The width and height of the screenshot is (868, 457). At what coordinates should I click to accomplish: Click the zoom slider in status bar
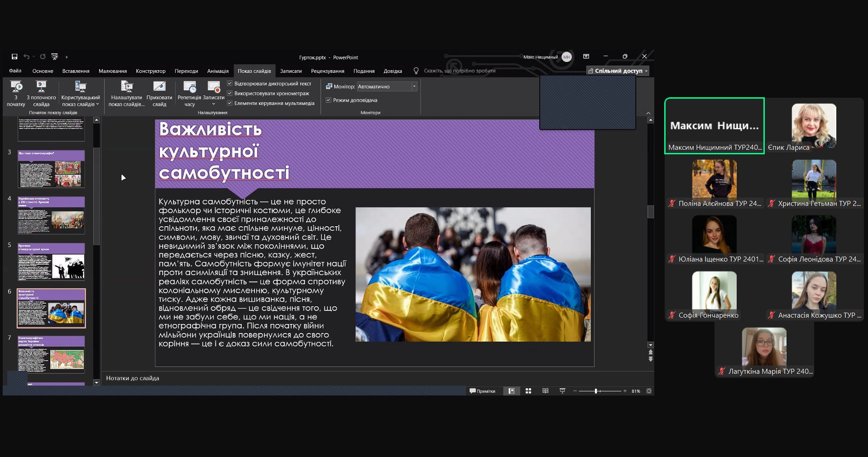596,391
